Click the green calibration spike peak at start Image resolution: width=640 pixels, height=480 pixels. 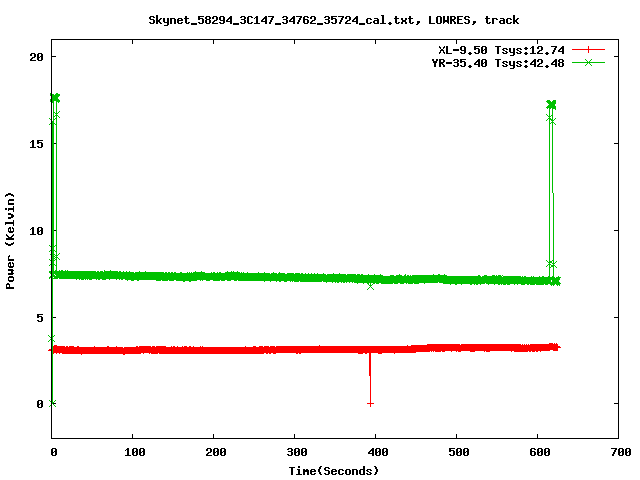click(x=55, y=98)
